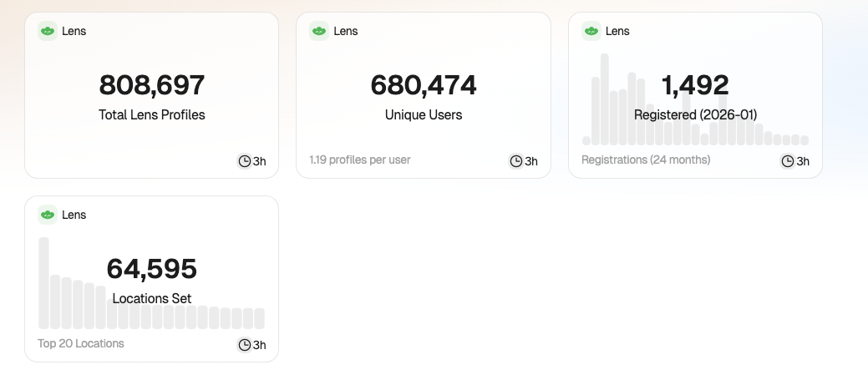Click the "Unique Users" label
This screenshot has height=370, width=868.
coord(424,115)
